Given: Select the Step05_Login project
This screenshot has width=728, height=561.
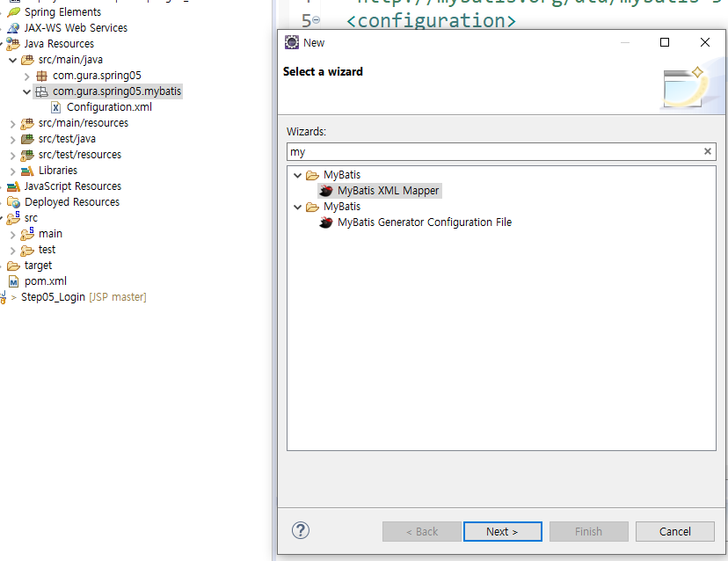Looking at the screenshot, I should coord(53,297).
